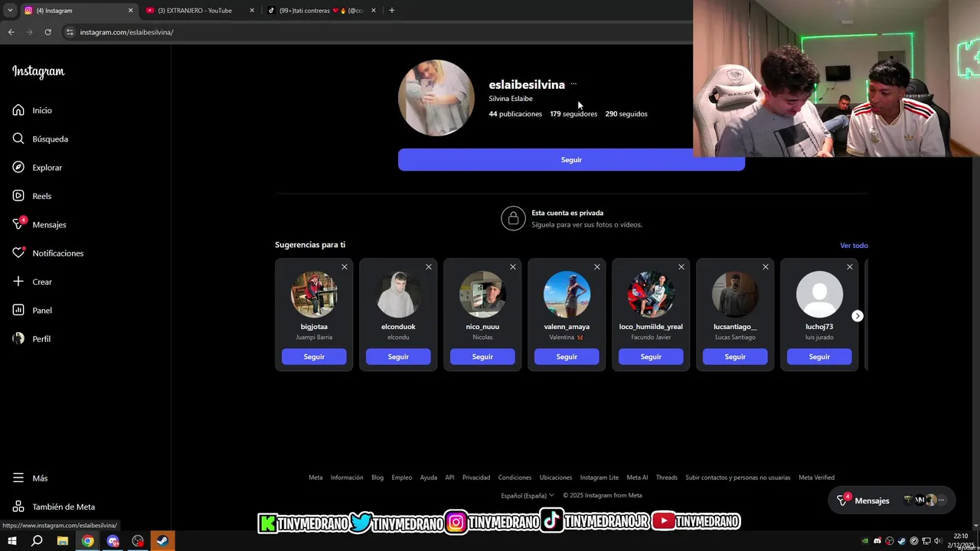
Task: Open the Español (España) language dropdown
Action: tap(528, 495)
